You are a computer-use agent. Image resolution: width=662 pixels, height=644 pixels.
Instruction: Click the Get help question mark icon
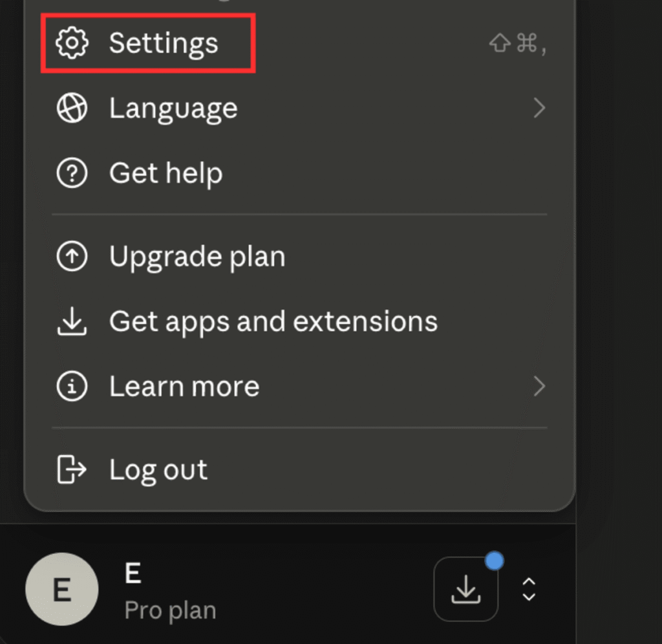[72, 173]
